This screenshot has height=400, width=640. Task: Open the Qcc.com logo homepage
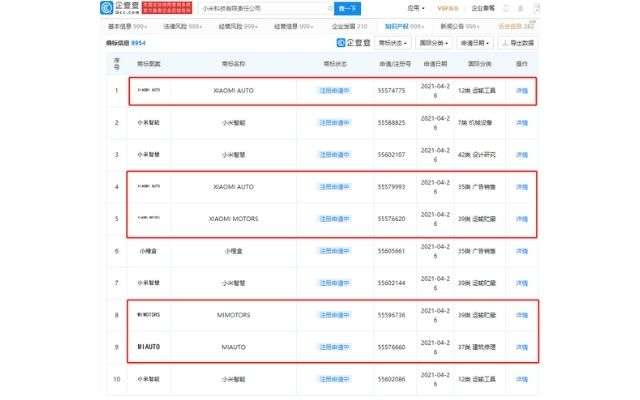[120, 8]
